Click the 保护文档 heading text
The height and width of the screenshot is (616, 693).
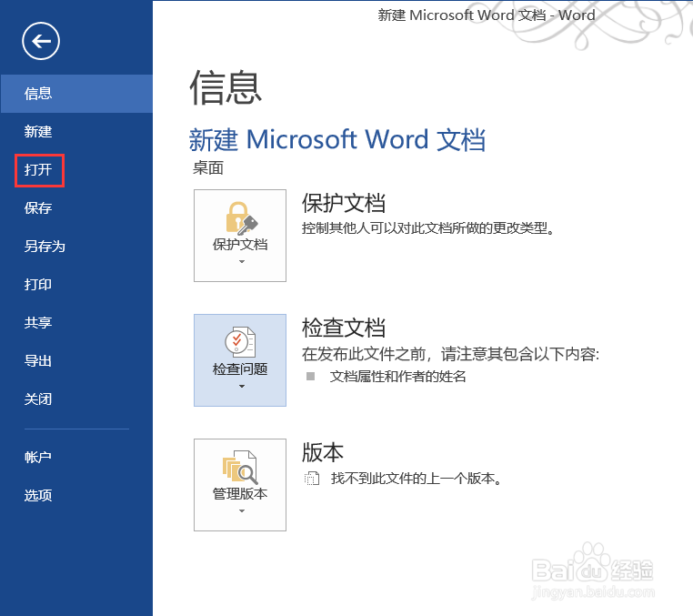[x=344, y=204]
